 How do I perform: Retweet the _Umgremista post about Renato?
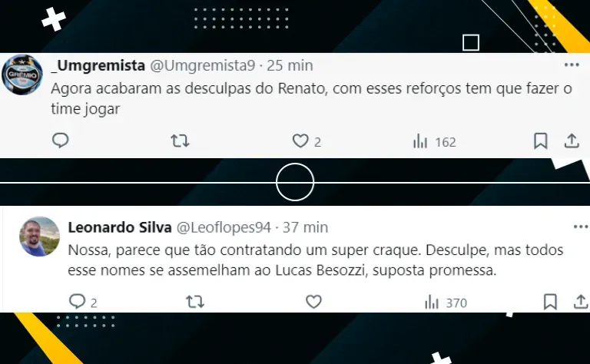(180, 141)
